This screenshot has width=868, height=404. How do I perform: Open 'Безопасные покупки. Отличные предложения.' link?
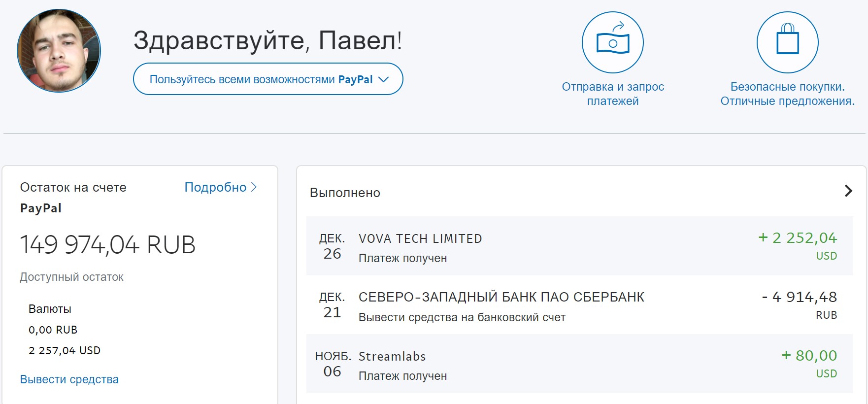[787, 94]
